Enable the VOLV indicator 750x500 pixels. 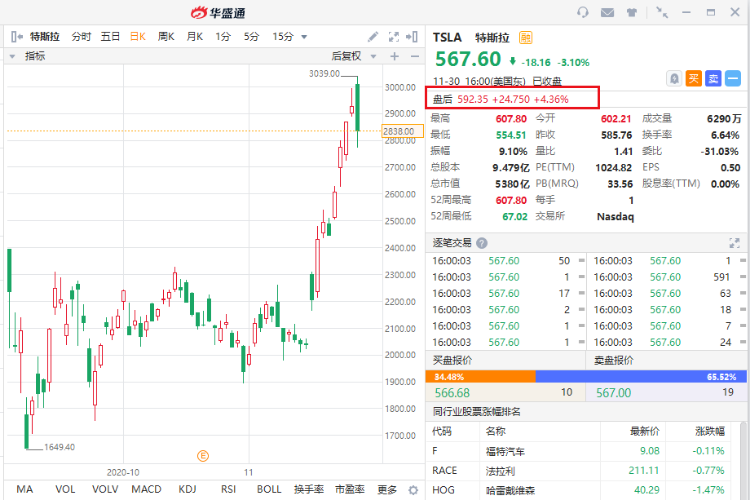(x=105, y=489)
